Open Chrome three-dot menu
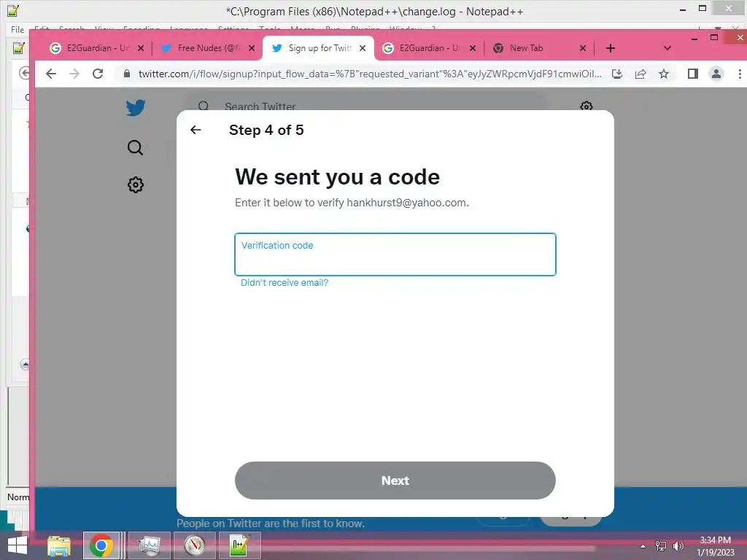Screen dimensions: 747x560 [740, 74]
